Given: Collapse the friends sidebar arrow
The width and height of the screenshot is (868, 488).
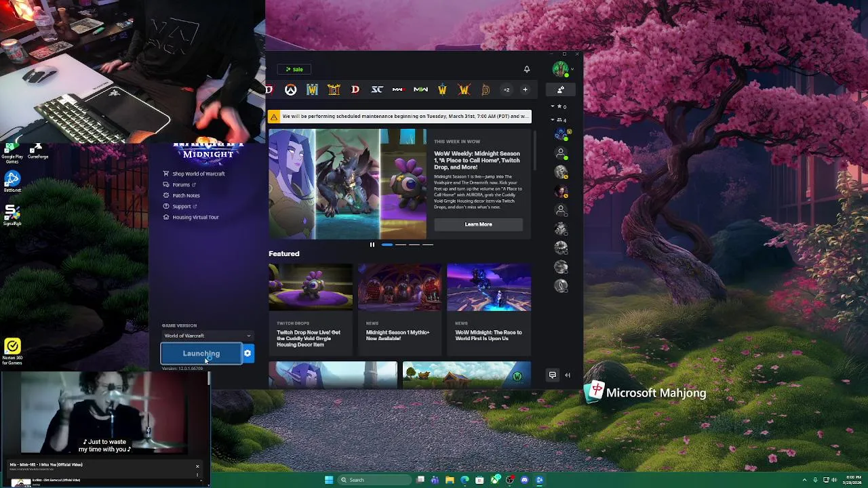Looking at the screenshot, I should (568, 375).
